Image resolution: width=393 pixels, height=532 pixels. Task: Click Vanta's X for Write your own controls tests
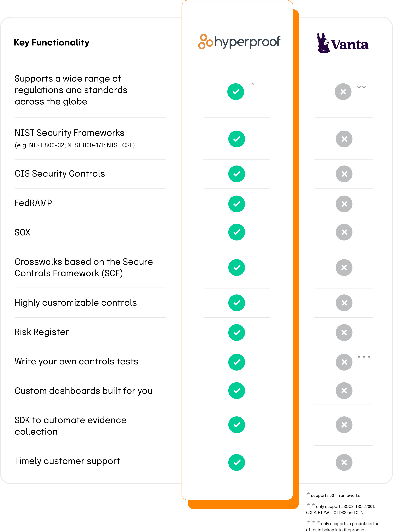pos(344,362)
